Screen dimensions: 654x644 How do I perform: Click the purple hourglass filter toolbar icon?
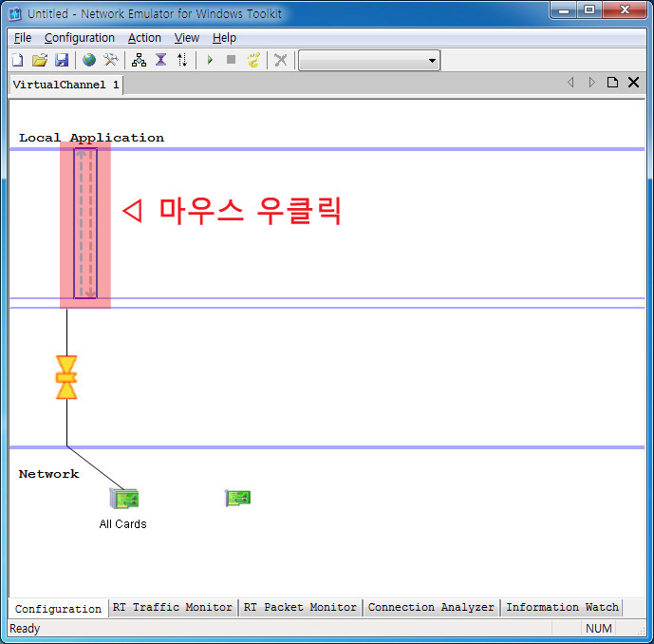[x=160, y=60]
